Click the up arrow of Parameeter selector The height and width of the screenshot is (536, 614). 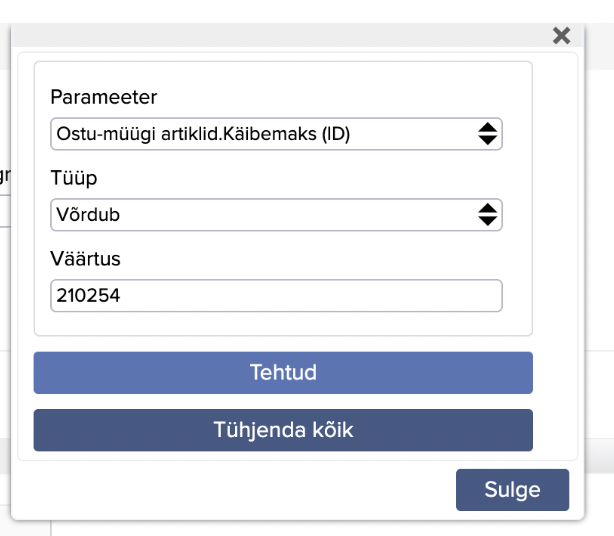487,127
